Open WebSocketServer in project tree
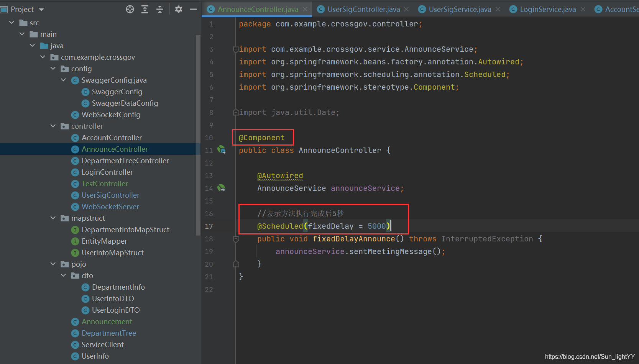This screenshot has height=364, width=639. tap(110, 207)
